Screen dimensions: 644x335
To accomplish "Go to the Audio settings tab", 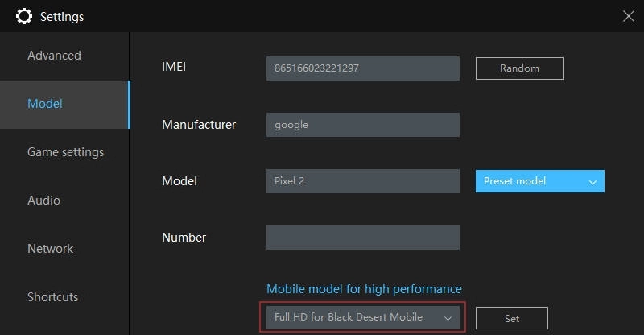I will (43, 201).
